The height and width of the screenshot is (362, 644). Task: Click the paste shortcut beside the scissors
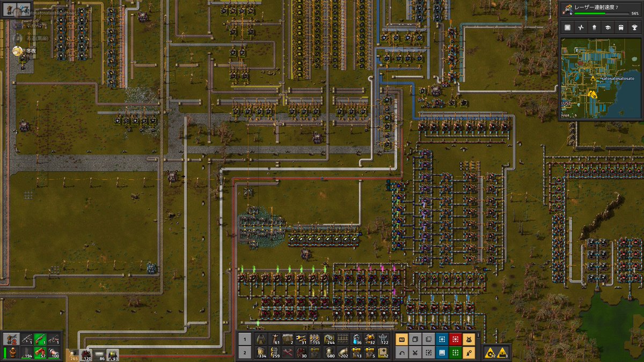pyautogui.click(x=428, y=352)
